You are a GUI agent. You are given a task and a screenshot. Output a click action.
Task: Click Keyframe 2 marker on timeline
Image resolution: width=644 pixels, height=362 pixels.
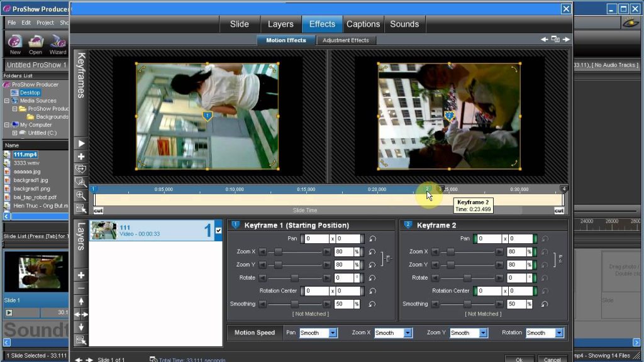(427, 189)
